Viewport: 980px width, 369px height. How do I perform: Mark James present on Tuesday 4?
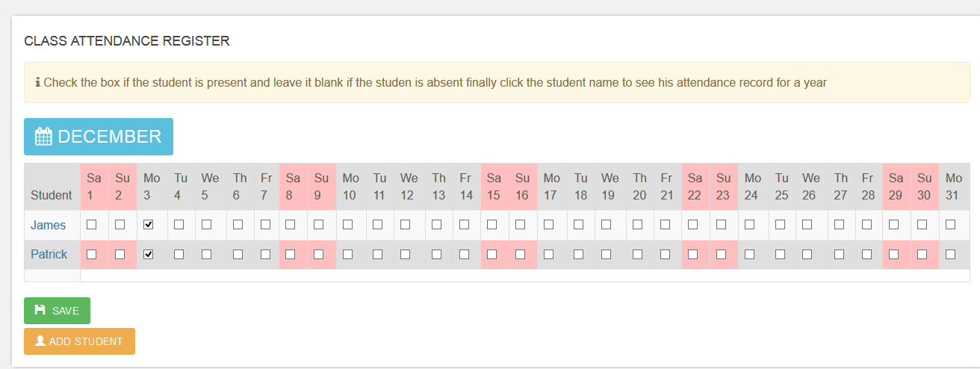click(179, 224)
